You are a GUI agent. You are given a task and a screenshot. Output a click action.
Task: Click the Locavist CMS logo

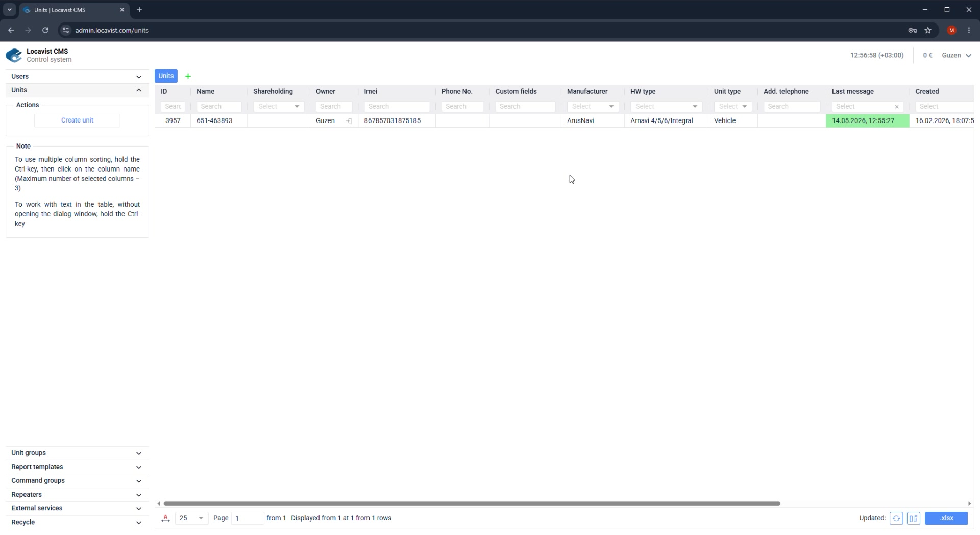point(14,55)
